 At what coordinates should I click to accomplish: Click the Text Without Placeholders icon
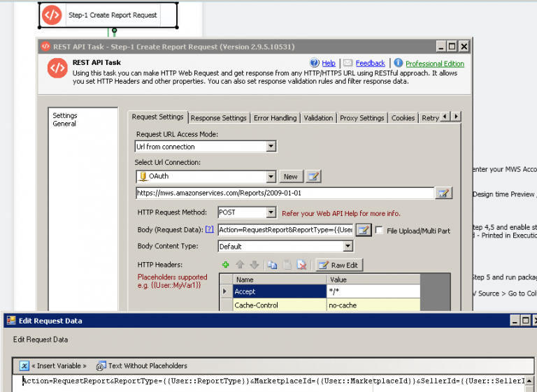pyautogui.click(x=101, y=366)
